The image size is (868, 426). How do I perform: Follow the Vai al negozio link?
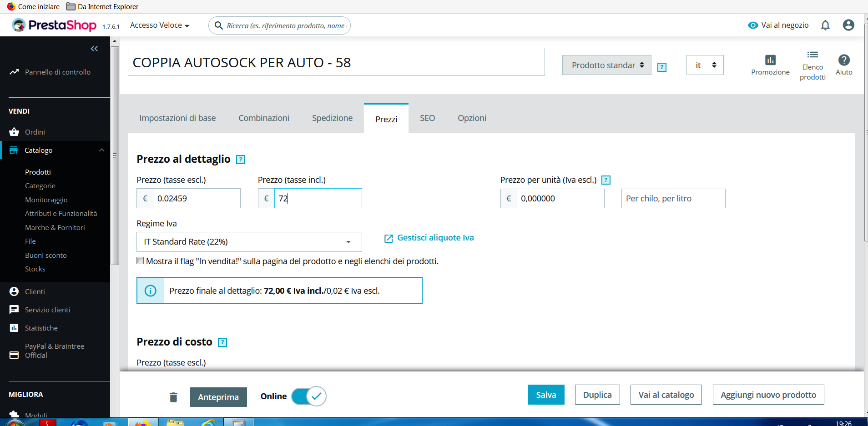(778, 25)
